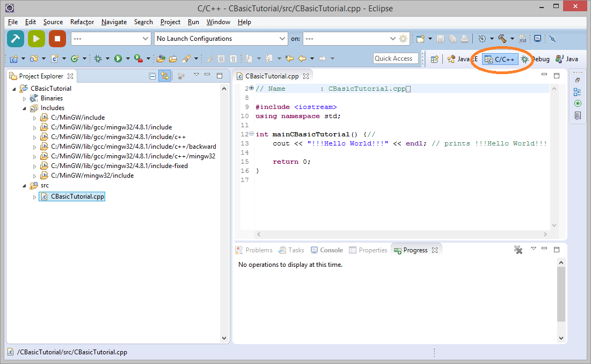Click the Open Perspective icon
Screen dimensions: 591x364
[435, 59]
